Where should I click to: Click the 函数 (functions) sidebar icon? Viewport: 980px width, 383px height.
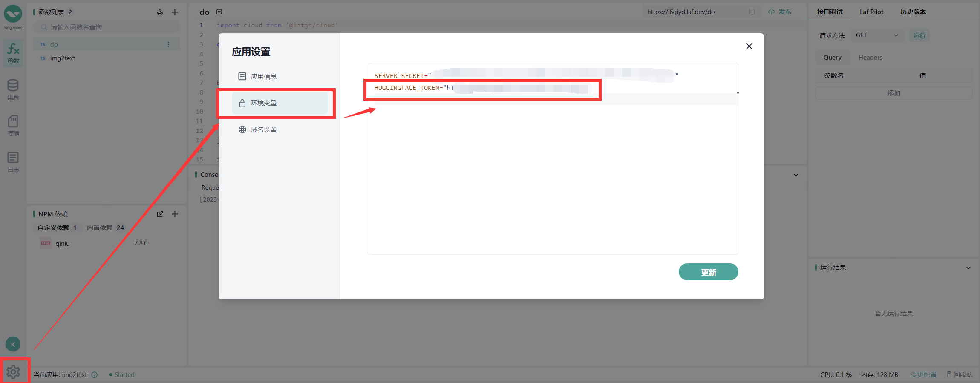13,53
